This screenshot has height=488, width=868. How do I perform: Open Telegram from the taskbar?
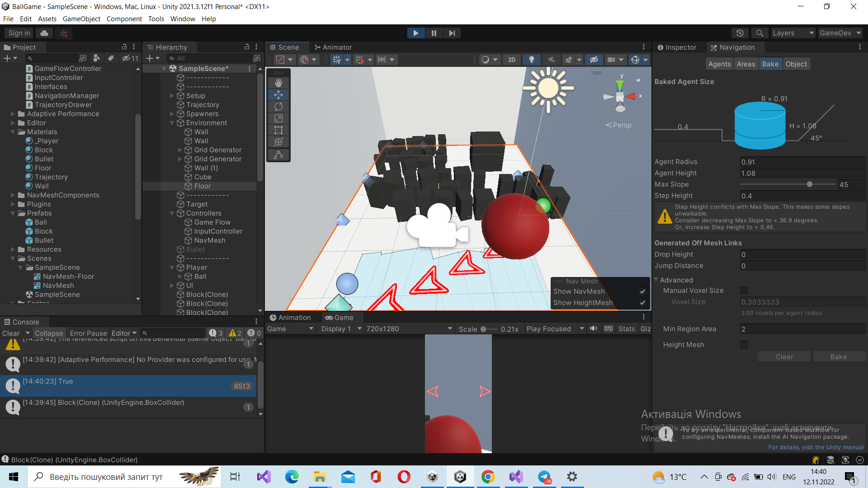tap(544, 477)
